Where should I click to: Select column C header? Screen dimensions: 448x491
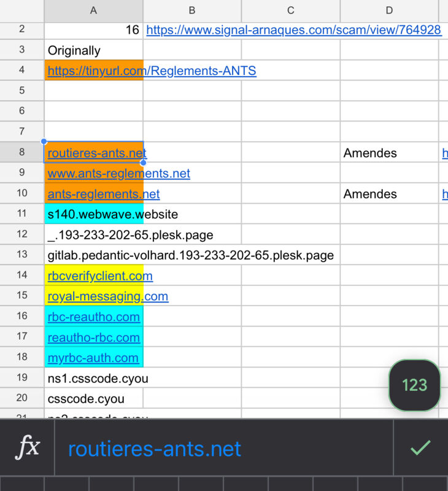tap(291, 10)
